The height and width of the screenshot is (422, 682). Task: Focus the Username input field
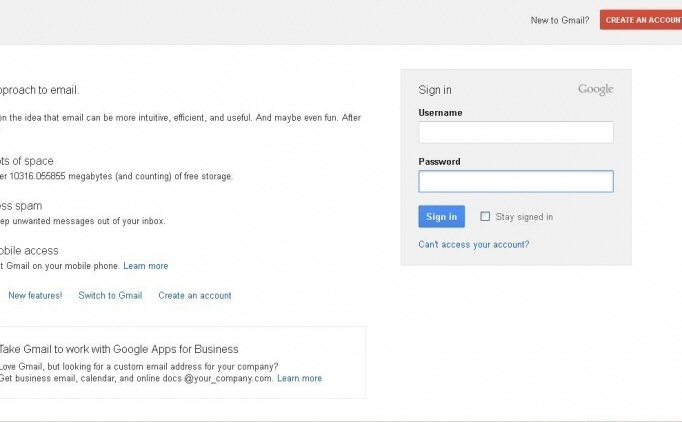[x=515, y=132]
